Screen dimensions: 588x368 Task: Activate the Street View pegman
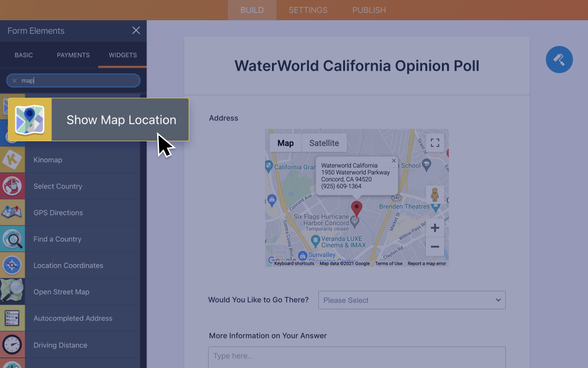[435, 195]
